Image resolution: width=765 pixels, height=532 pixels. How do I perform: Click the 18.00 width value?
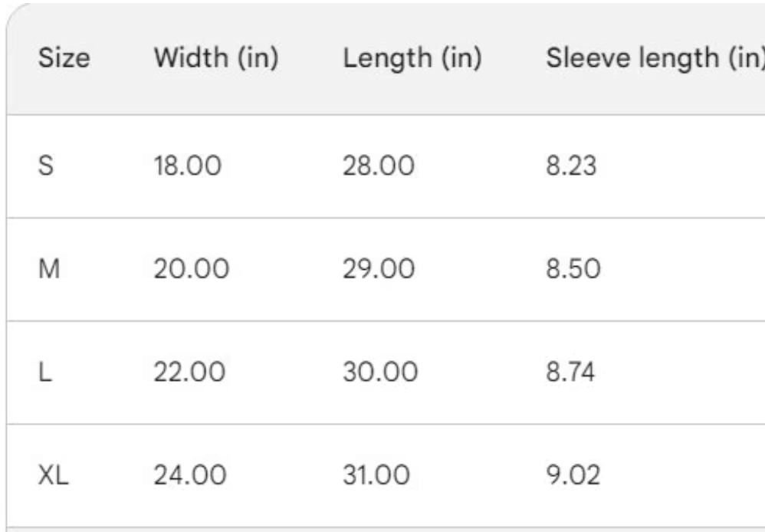(x=188, y=166)
